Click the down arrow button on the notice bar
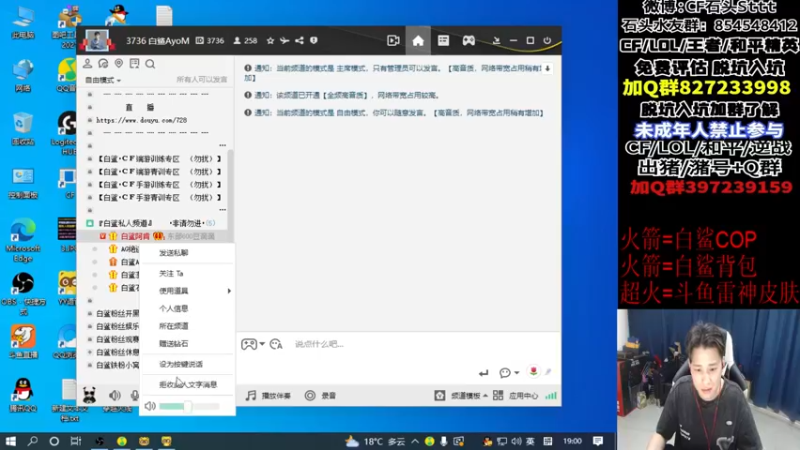The image size is (800, 450). click(x=547, y=68)
